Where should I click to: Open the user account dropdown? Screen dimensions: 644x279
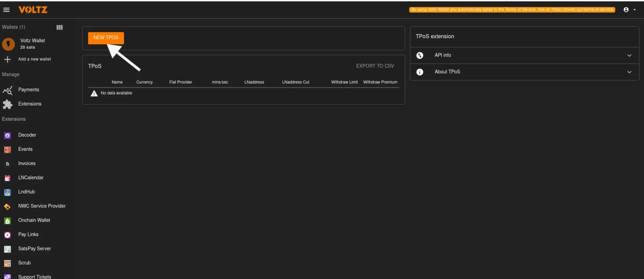tap(629, 10)
